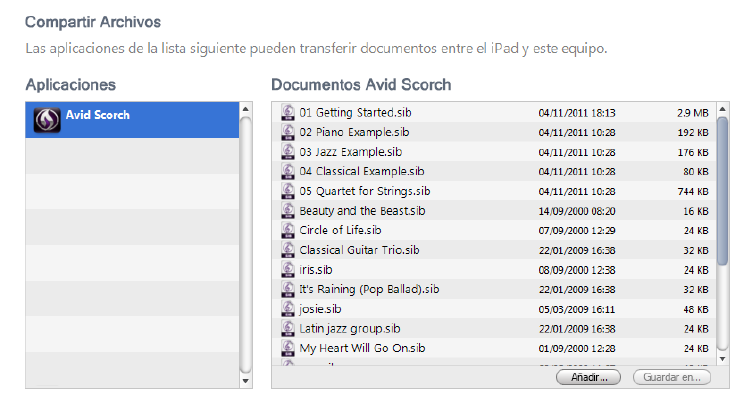Click the file icon of iris.sib

pos(288,270)
